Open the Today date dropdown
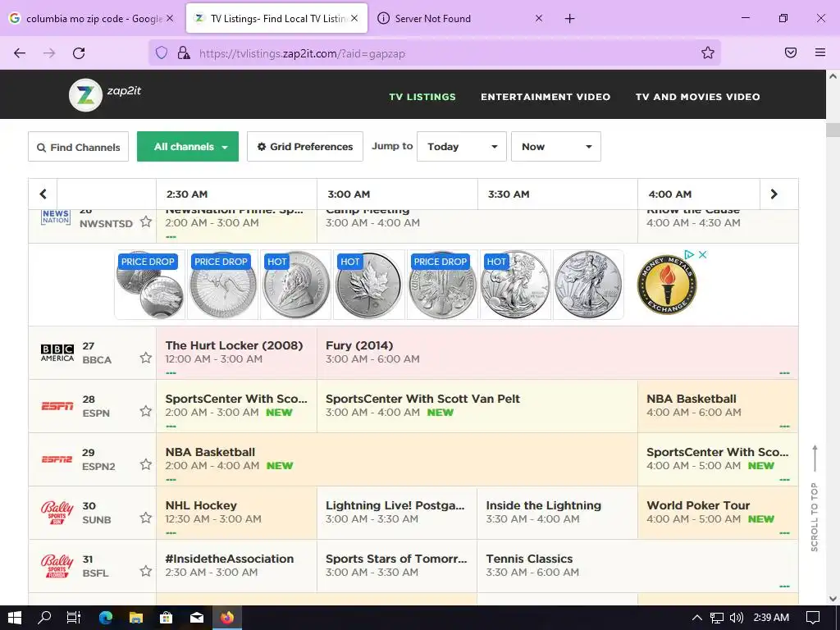The image size is (840, 630). coord(461,146)
